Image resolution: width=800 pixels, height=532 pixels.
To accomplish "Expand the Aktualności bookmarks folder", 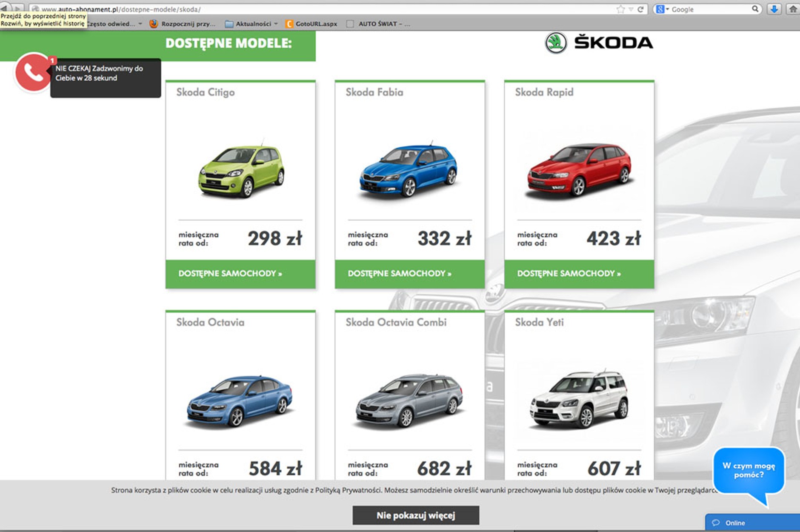I will [251, 24].
